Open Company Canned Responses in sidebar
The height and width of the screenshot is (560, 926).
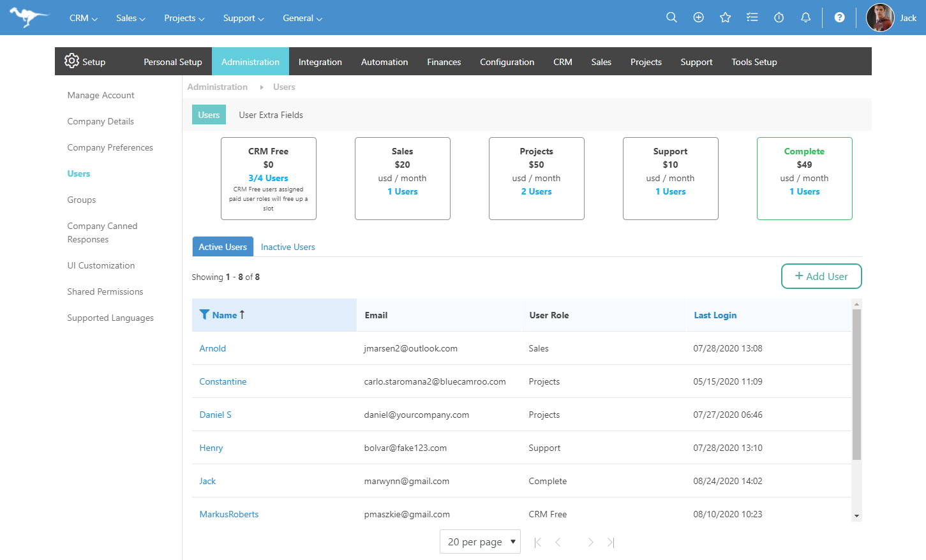point(102,233)
